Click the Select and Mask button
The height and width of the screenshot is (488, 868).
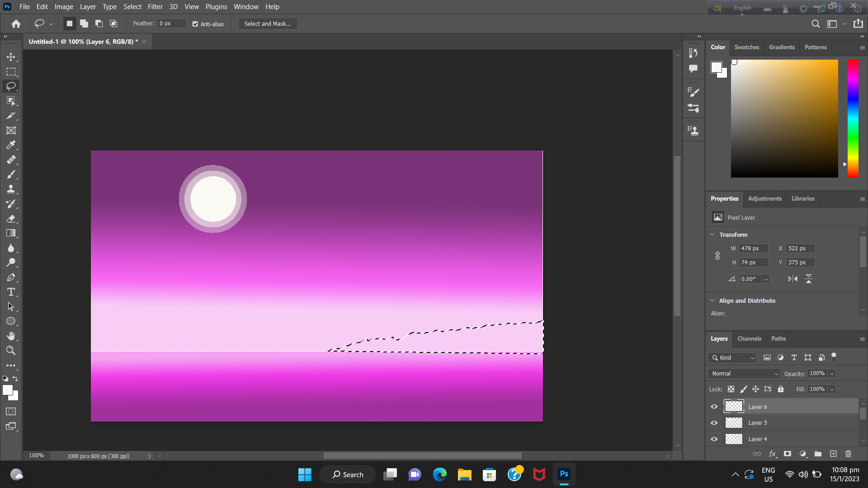[268, 23]
